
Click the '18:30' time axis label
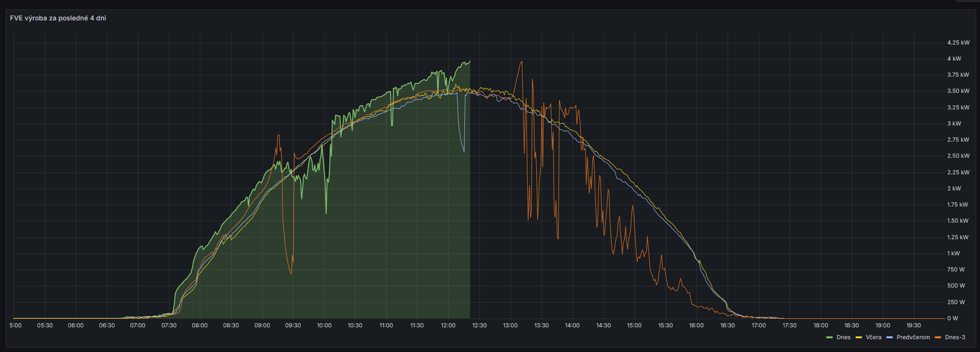[852, 325]
